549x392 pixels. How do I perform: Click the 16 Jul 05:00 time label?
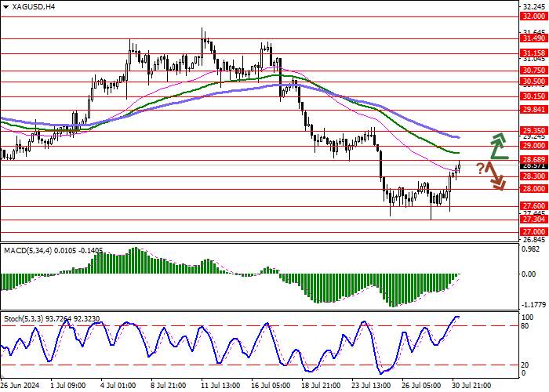(271, 386)
